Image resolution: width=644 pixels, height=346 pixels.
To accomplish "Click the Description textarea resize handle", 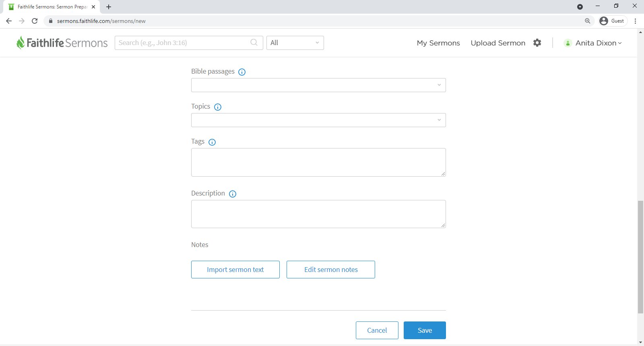I will coord(443,225).
